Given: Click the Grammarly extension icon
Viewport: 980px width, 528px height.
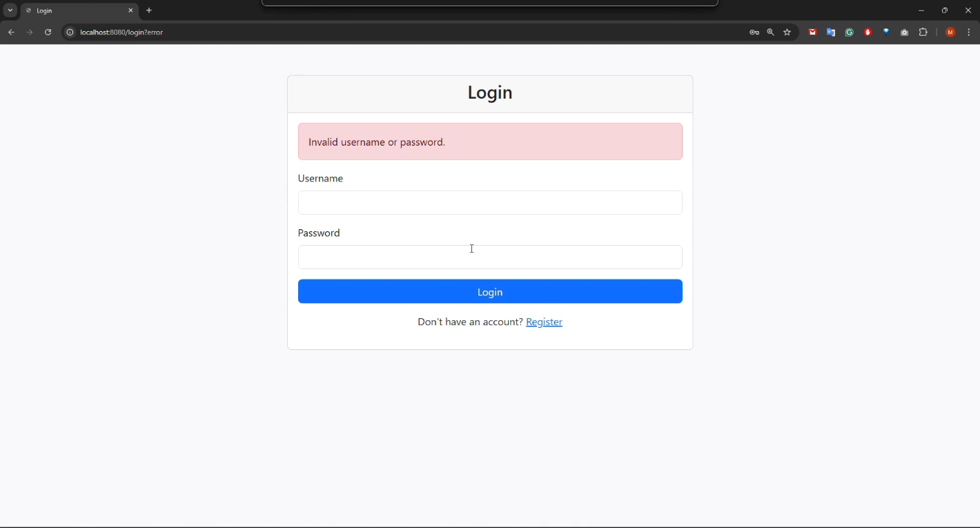Looking at the screenshot, I should [x=850, y=32].
